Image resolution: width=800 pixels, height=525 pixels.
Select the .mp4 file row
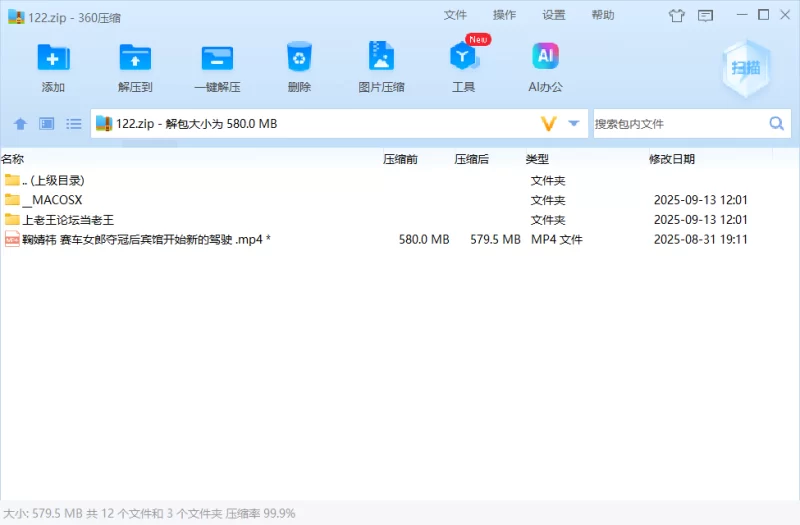[x=400, y=239]
